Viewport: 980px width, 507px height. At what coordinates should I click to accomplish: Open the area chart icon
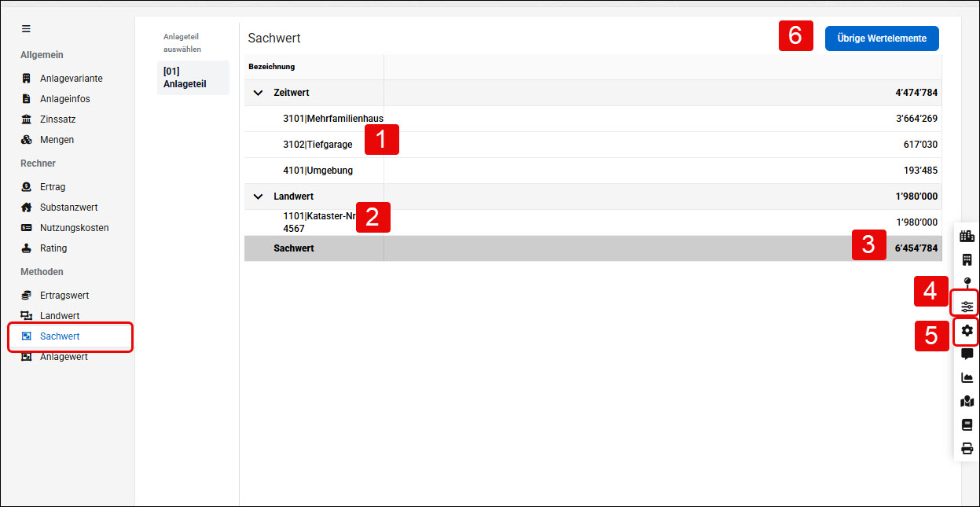[967, 378]
